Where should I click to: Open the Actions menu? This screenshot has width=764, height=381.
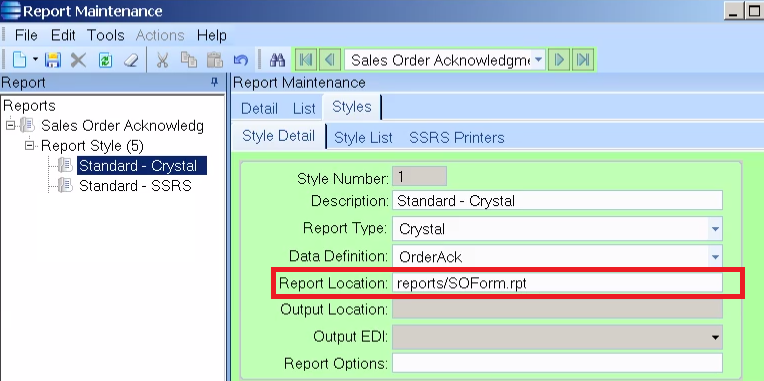tap(160, 36)
